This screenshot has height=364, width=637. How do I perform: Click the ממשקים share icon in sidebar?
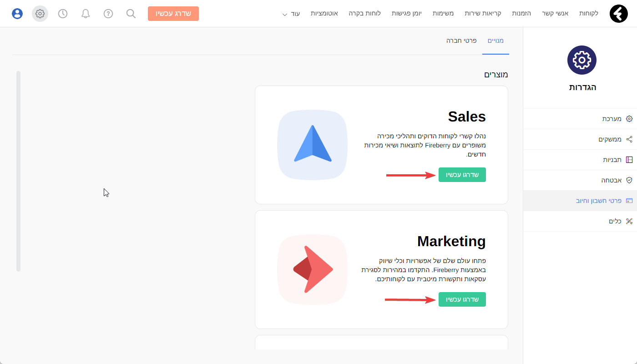pos(629,139)
